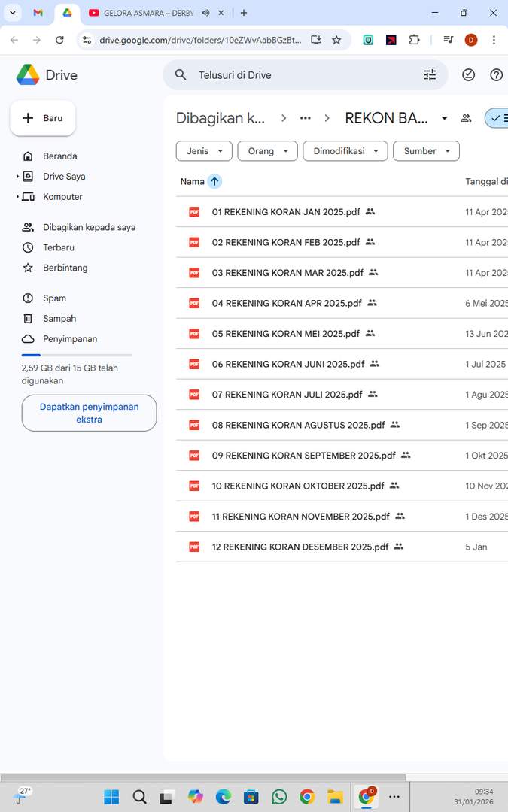This screenshot has width=508, height=812.
Task: Go to Dibagikan kepada saya section
Action: (x=89, y=227)
